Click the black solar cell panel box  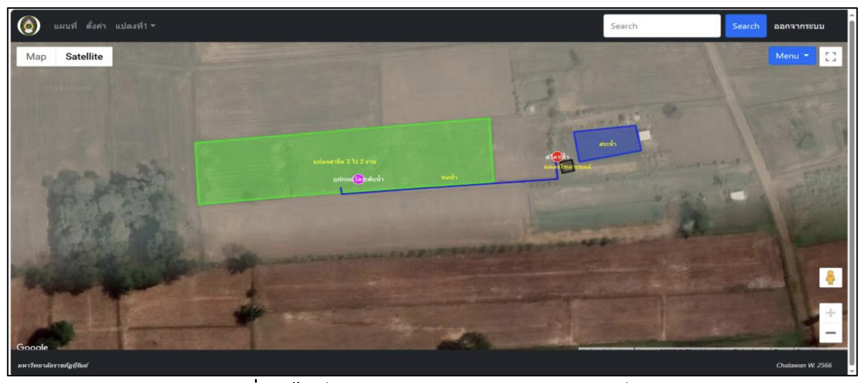567,166
